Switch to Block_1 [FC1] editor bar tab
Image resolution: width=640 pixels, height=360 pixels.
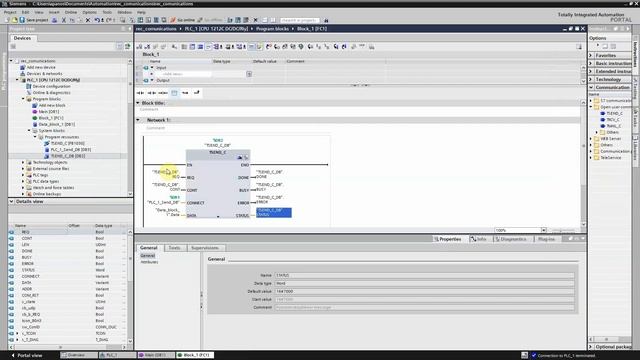click(x=195, y=355)
